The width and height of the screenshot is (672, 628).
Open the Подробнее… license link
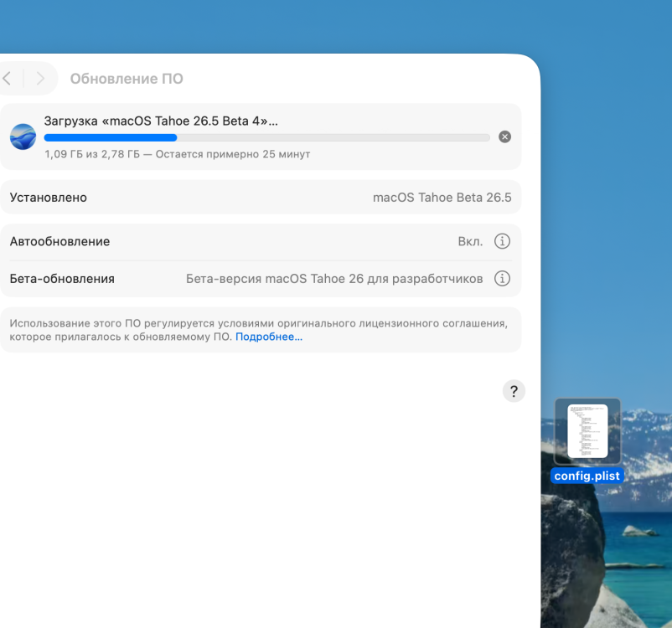coord(269,337)
